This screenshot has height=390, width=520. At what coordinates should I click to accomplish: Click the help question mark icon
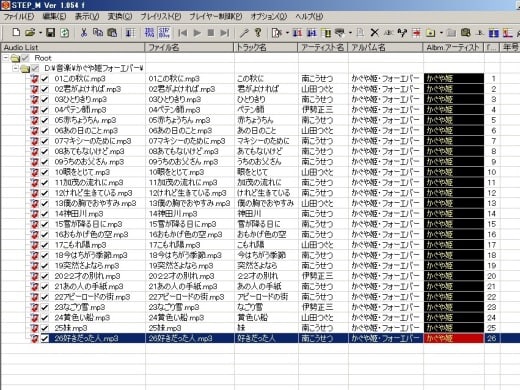click(x=258, y=33)
